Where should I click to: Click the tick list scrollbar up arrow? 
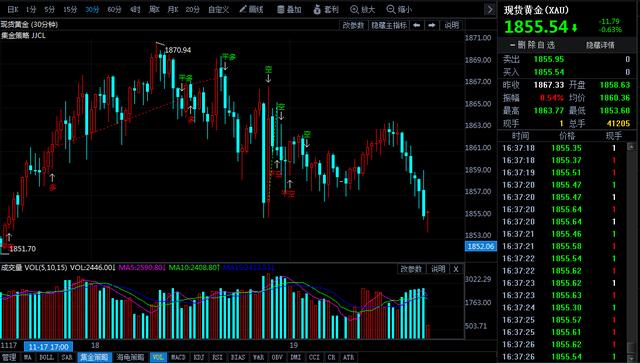click(631, 146)
